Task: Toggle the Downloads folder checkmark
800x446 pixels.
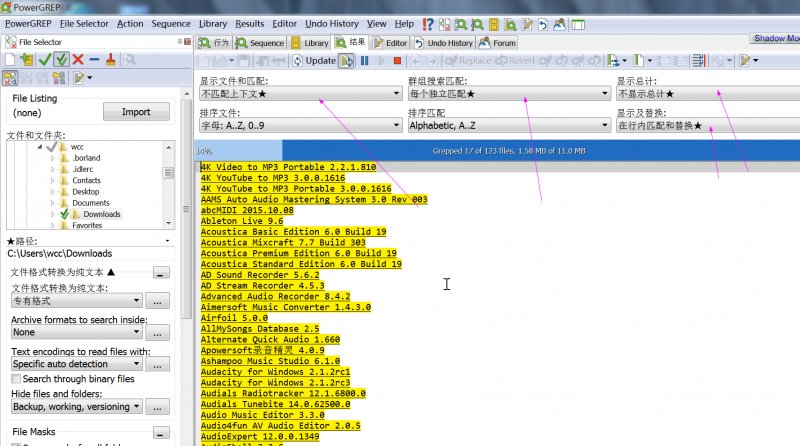Action: click(64, 214)
